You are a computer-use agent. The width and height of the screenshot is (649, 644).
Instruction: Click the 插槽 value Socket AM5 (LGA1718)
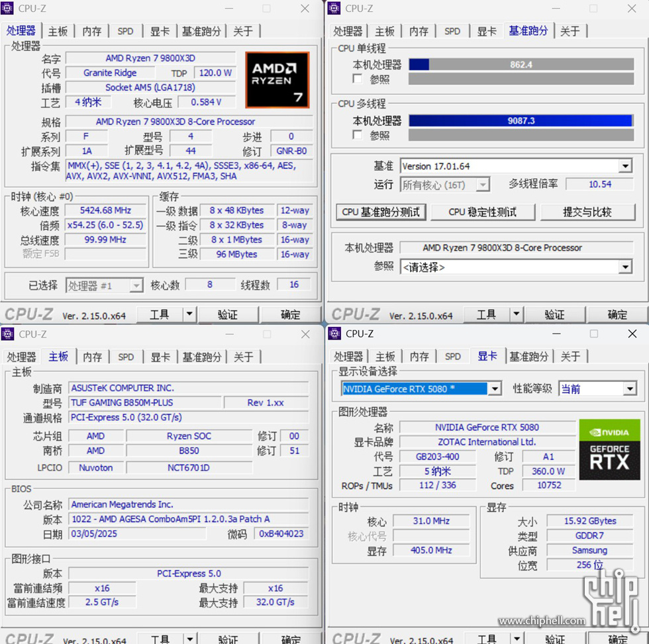[x=150, y=87]
